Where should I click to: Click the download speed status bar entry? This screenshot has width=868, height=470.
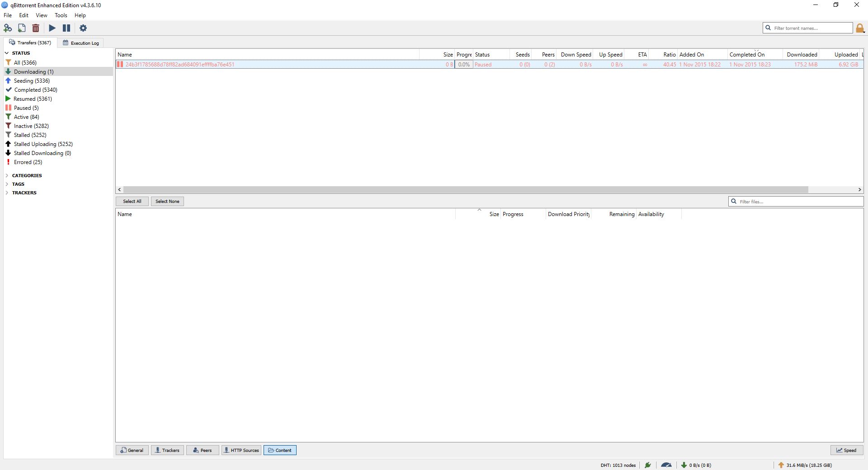[696, 465]
